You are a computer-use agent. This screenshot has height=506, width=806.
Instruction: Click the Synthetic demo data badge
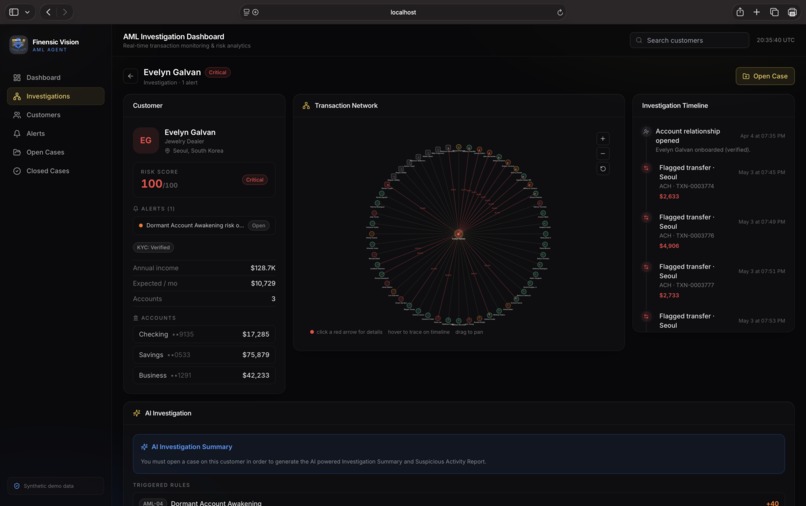tap(56, 486)
